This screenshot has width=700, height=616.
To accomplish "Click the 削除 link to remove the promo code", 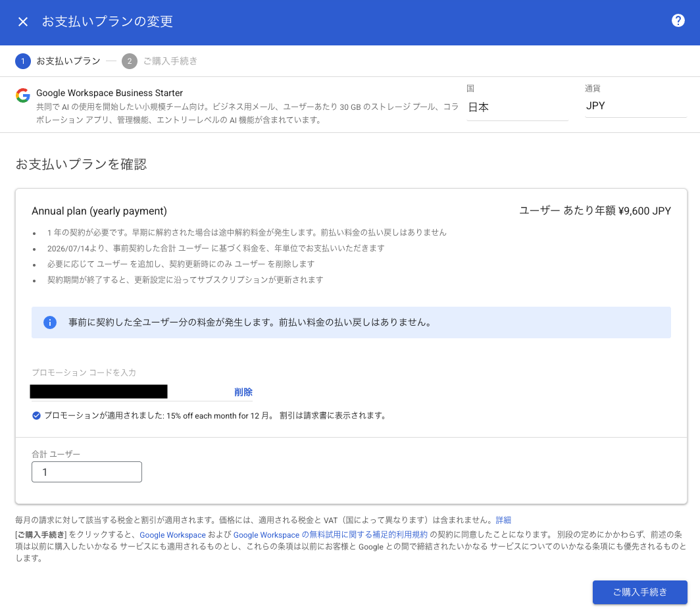I will (243, 392).
